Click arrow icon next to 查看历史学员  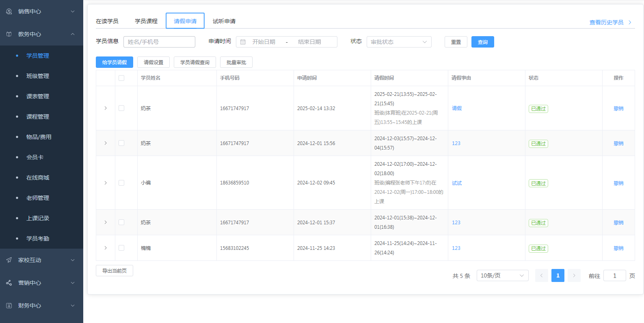[x=630, y=22]
